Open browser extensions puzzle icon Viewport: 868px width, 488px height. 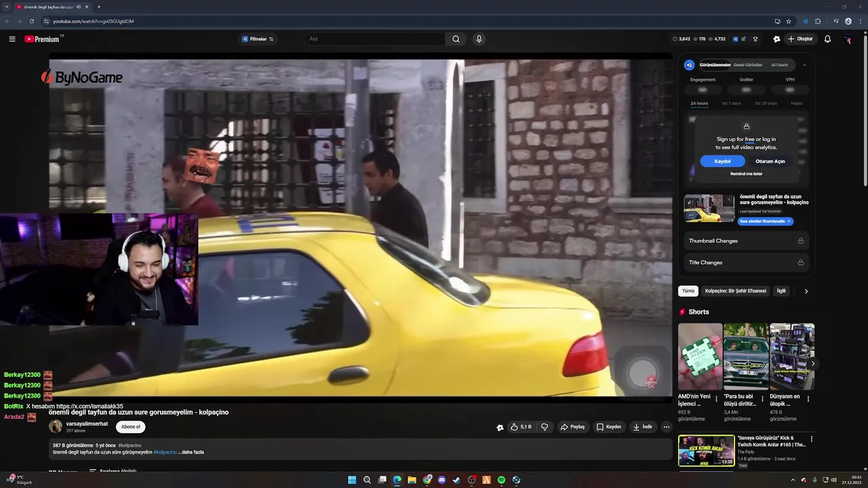[x=818, y=21]
